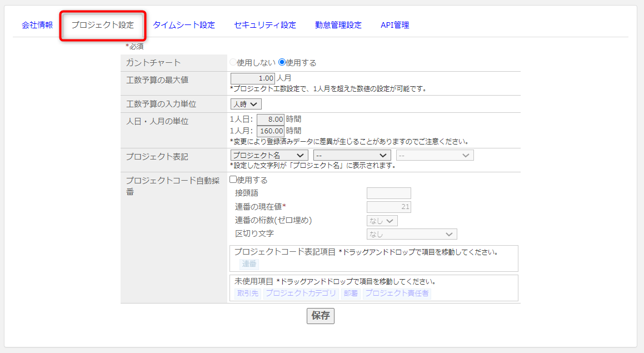The image size is (644, 353).
Task: Click the 部署 unused item chip
Action: pyautogui.click(x=351, y=294)
